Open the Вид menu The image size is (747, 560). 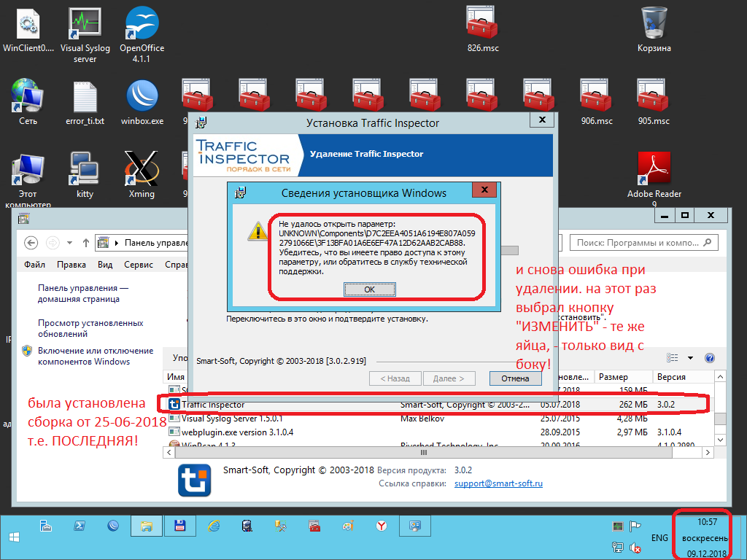click(105, 264)
